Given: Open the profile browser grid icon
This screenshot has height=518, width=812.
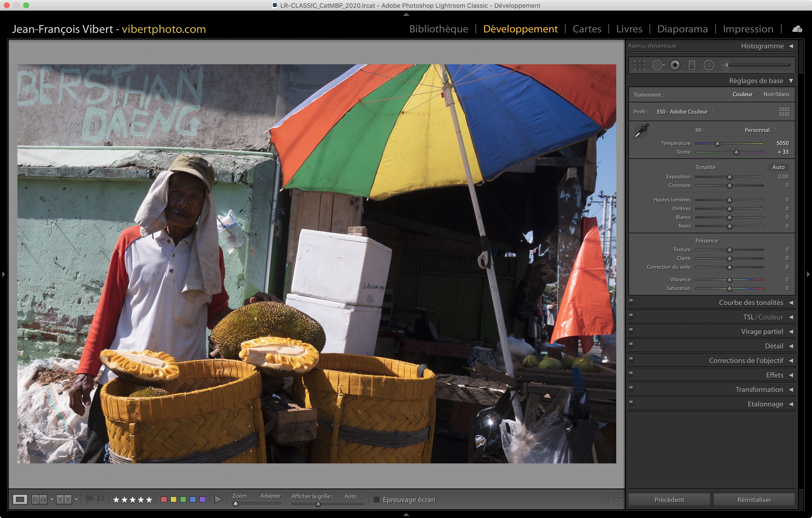Looking at the screenshot, I should pos(784,112).
